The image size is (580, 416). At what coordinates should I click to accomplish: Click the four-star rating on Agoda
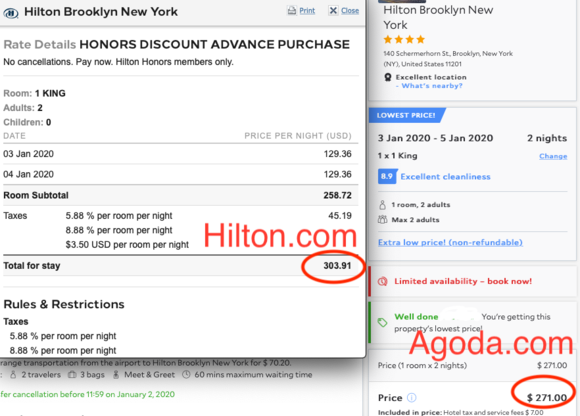(x=404, y=39)
